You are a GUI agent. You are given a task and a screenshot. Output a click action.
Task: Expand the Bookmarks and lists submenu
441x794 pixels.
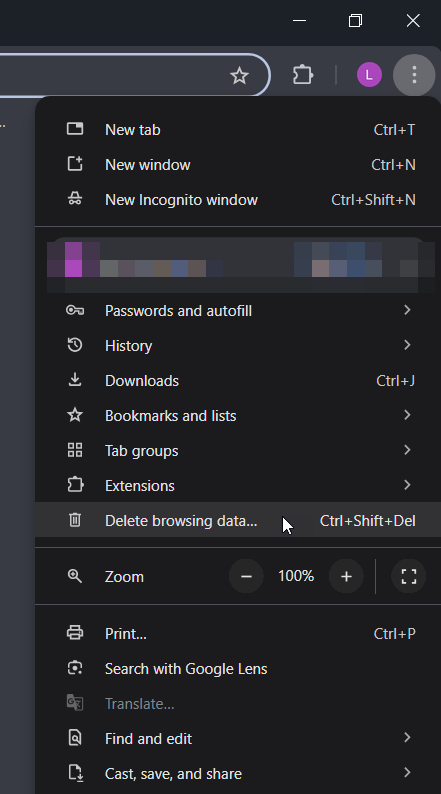click(x=238, y=415)
